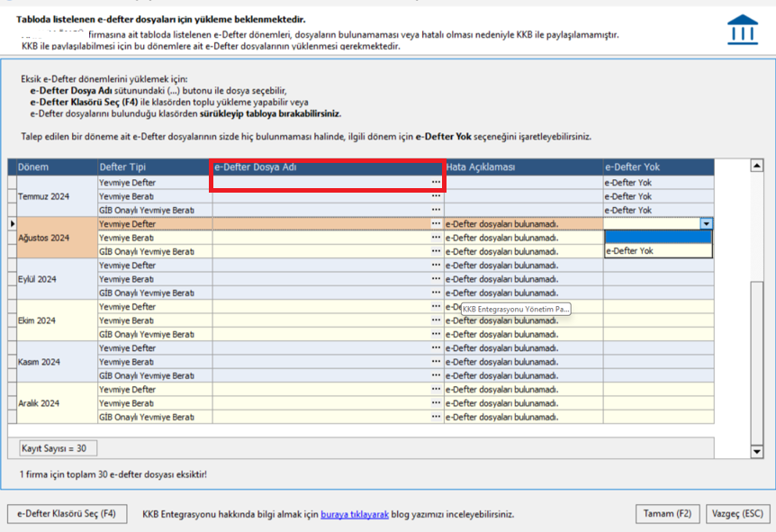Browse file for Kasım 2024 Yevmiye Beratı
Viewport: 776px width, 532px height.
pyautogui.click(x=436, y=362)
